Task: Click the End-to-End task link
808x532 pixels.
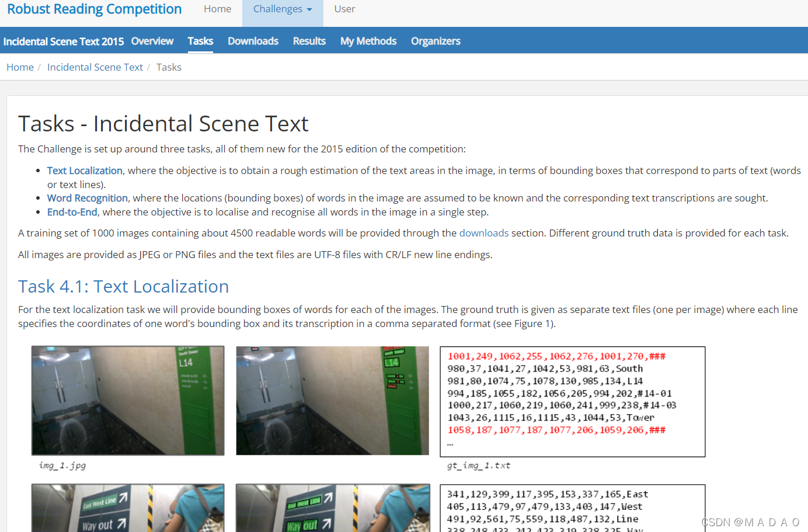Action: tap(72, 212)
